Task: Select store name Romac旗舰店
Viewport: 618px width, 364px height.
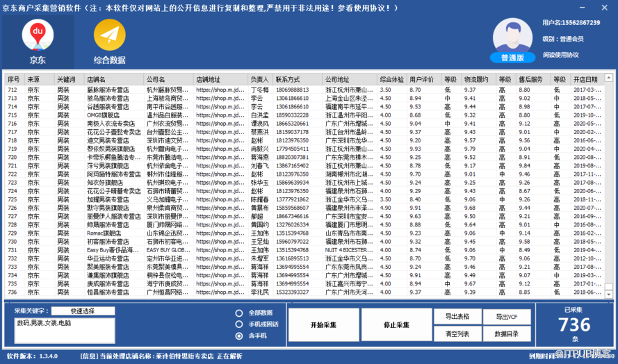Action: [x=104, y=233]
